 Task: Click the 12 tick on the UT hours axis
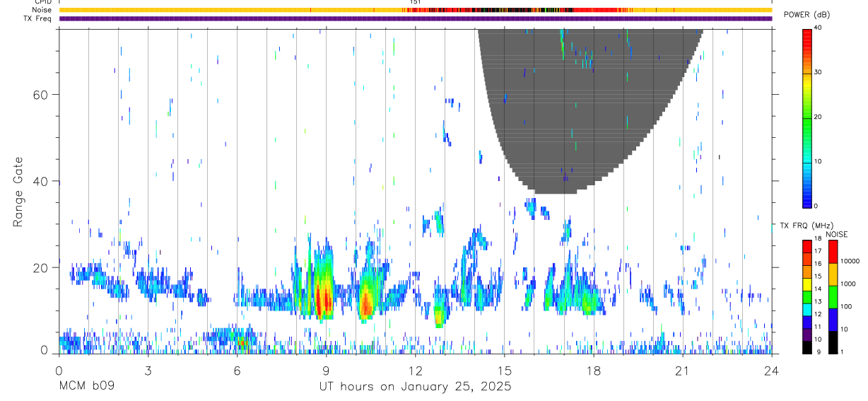click(x=415, y=371)
